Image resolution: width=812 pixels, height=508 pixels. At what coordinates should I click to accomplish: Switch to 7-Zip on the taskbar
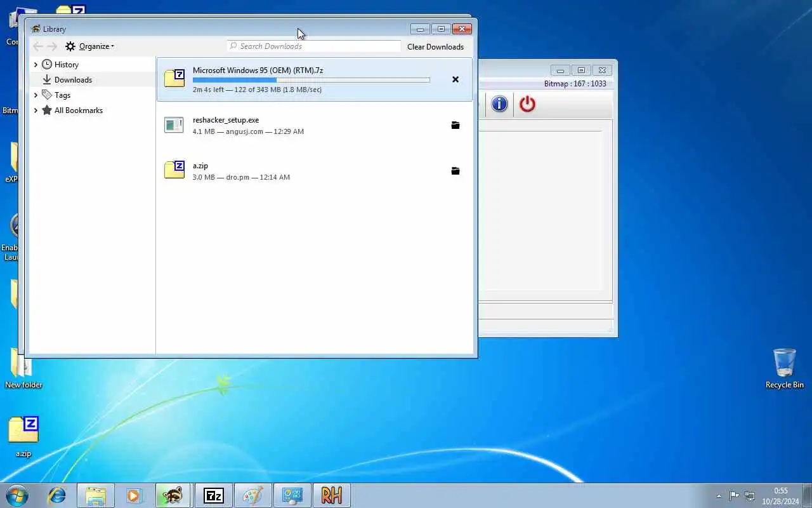pyautogui.click(x=213, y=495)
